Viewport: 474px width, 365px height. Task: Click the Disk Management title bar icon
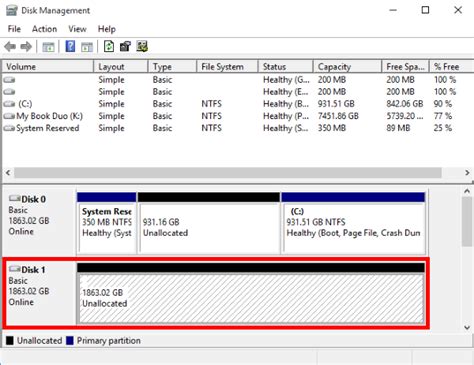coord(12,10)
